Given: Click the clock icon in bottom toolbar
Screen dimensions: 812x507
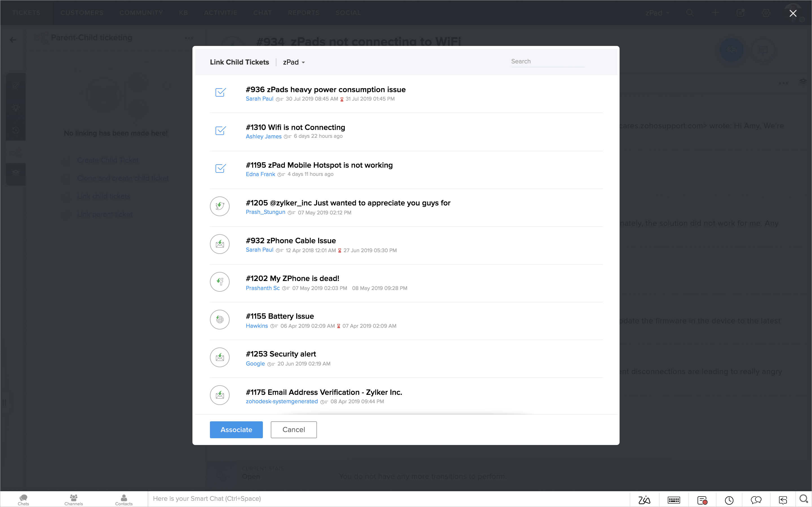Looking at the screenshot, I should (x=729, y=500).
